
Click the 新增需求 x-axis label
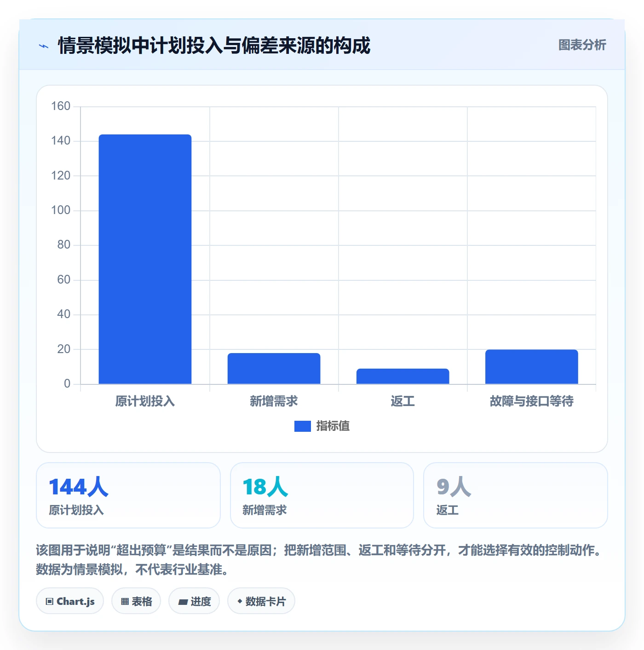274,401
